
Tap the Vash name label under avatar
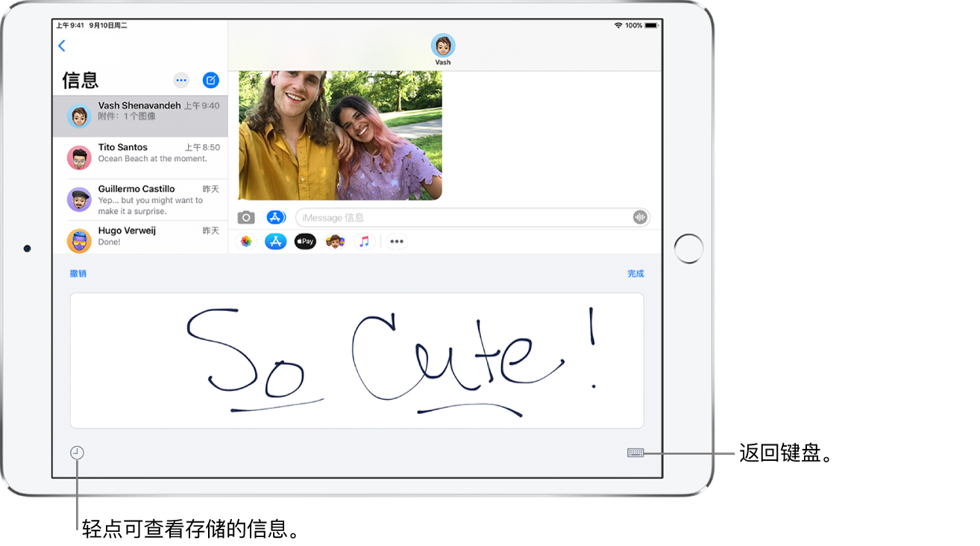coord(443,63)
